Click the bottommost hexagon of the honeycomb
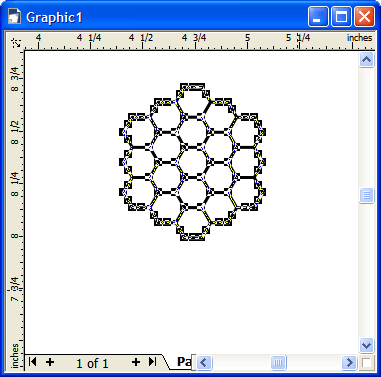Image resolution: width=381 pixels, height=377 pixels. pyautogui.click(x=193, y=222)
